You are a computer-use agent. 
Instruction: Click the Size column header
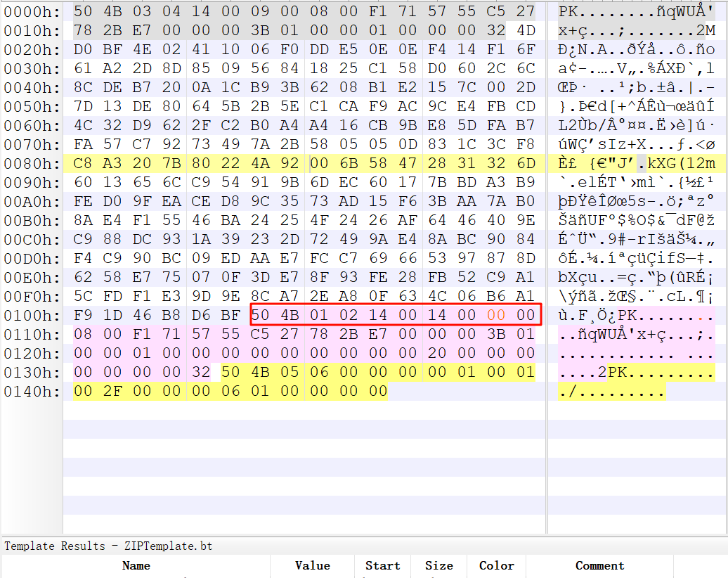point(439,565)
